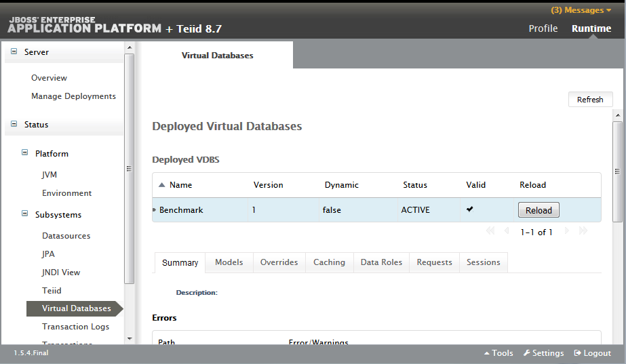Viewport: 626px width, 364px height.
Task: Open the Models tab
Action: tap(229, 262)
